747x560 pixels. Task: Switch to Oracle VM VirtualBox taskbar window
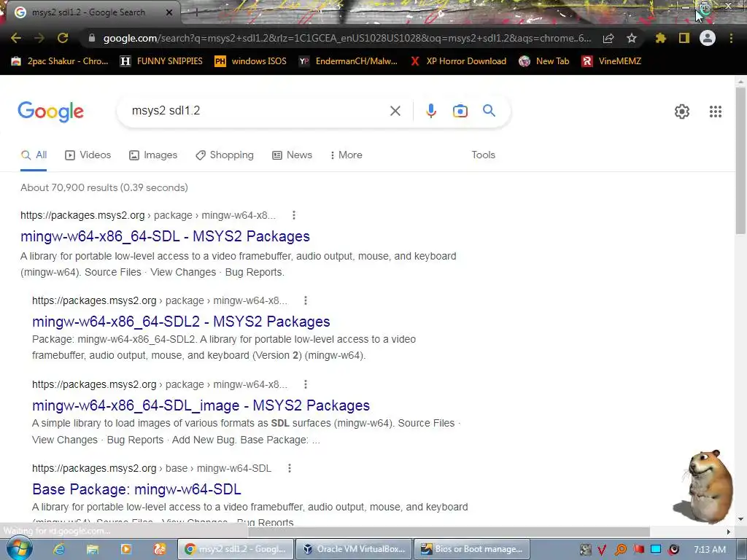[x=354, y=549]
